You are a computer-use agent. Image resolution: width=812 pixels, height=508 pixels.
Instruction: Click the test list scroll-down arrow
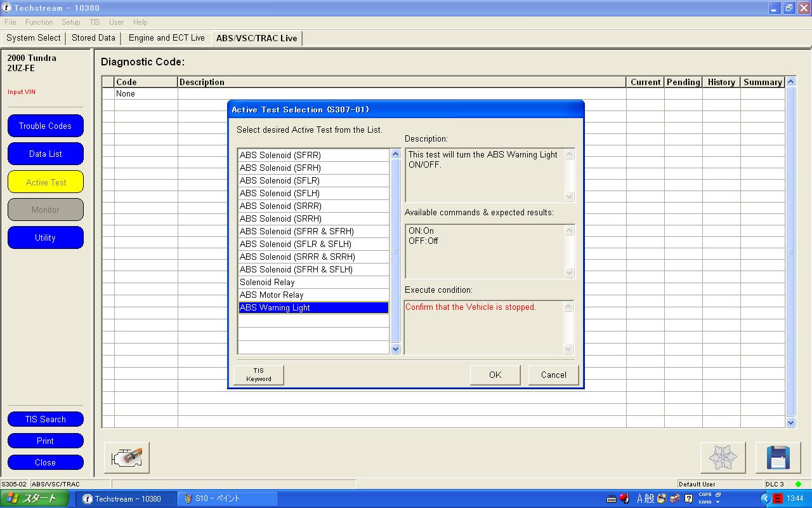(396, 349)
